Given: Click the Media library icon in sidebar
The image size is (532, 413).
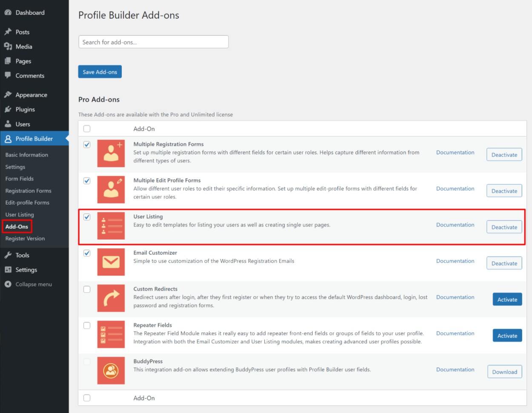Looking at the screenshot, I should (x=9, y=46).
